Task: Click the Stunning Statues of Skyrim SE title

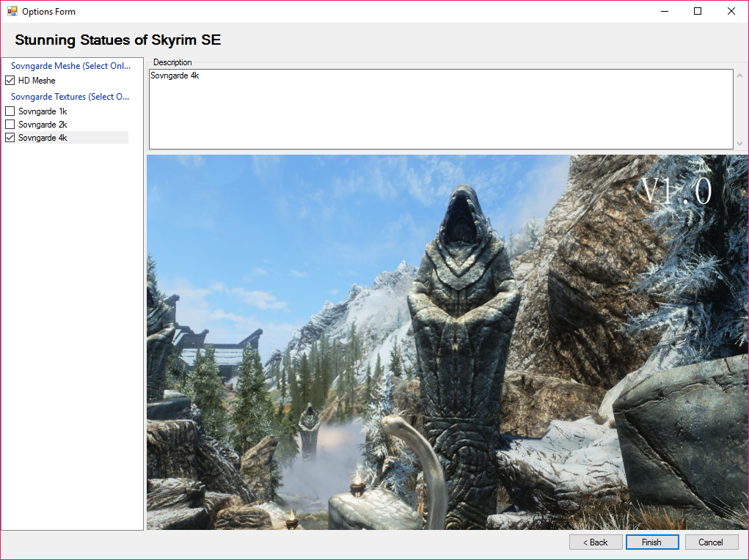Action: [117, 40]
